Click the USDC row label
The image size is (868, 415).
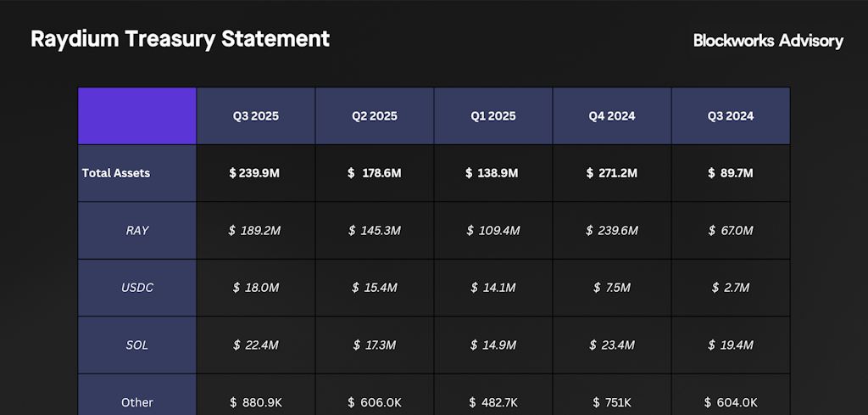(x=137, y=288)
